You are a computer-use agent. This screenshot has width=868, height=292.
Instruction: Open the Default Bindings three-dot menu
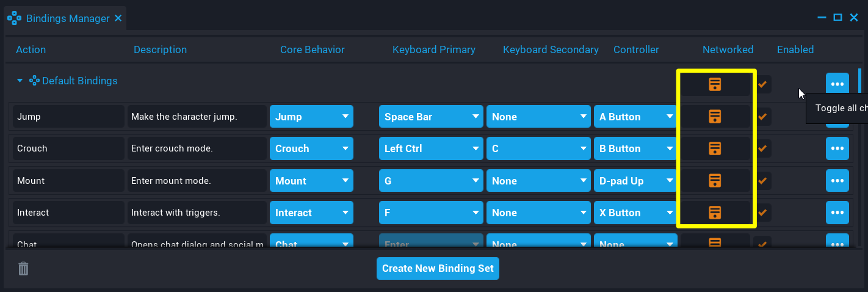click(x=837, y=84)
